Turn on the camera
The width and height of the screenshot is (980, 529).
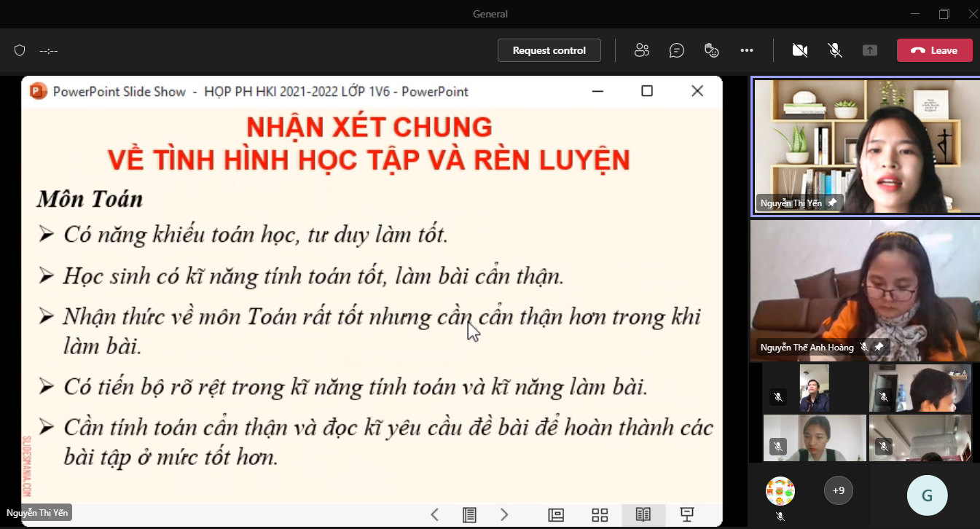tap(799, 50)
